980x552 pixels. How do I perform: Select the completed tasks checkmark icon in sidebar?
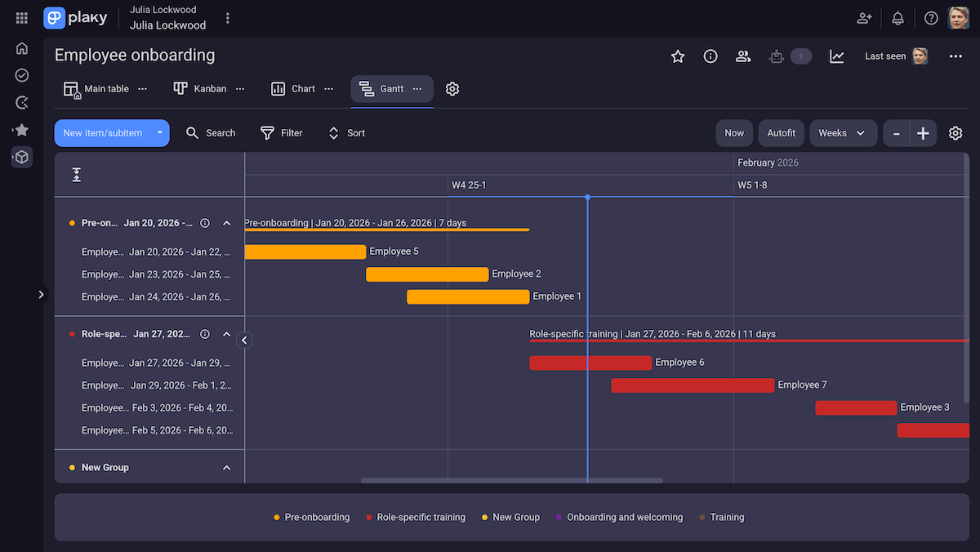pyautogui.click(x=21, y=75)
